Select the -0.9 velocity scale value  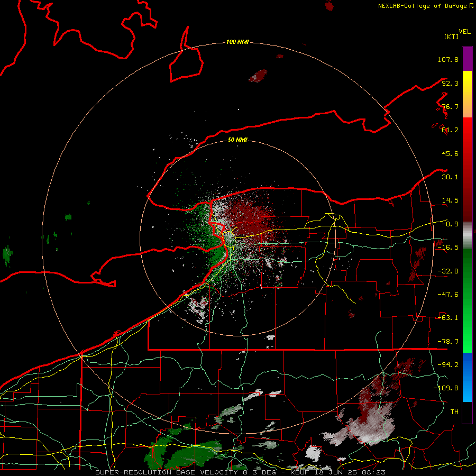coord(450,224)
